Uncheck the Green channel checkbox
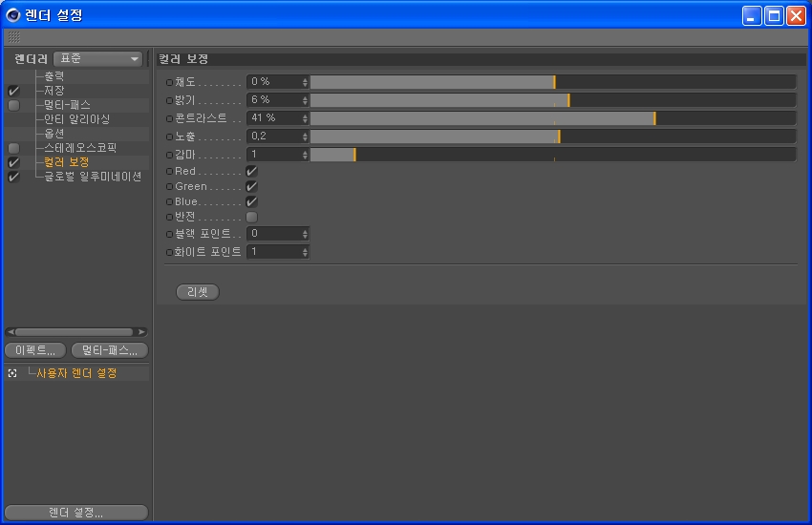The height and width of the screenshot is (525, 812). tap(251, 186)
